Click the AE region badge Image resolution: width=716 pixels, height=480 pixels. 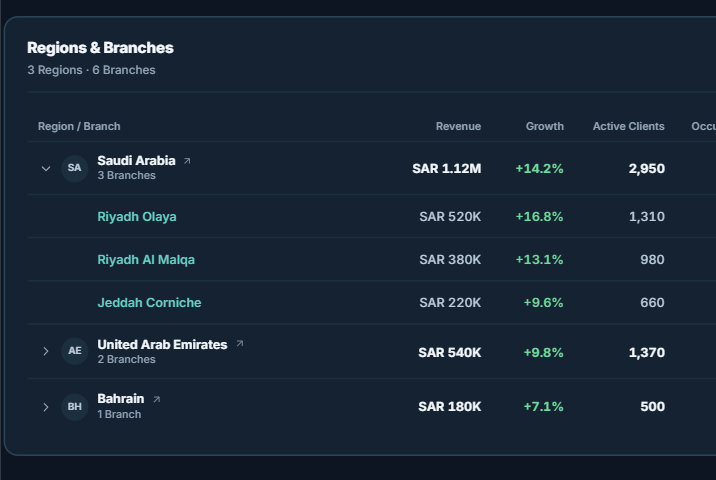pos(74,351)
